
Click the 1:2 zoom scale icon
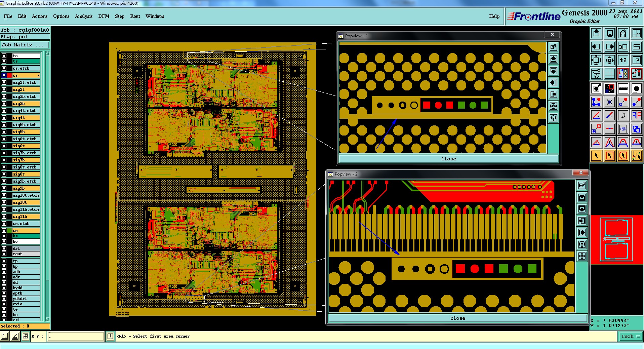coord(623,60)
